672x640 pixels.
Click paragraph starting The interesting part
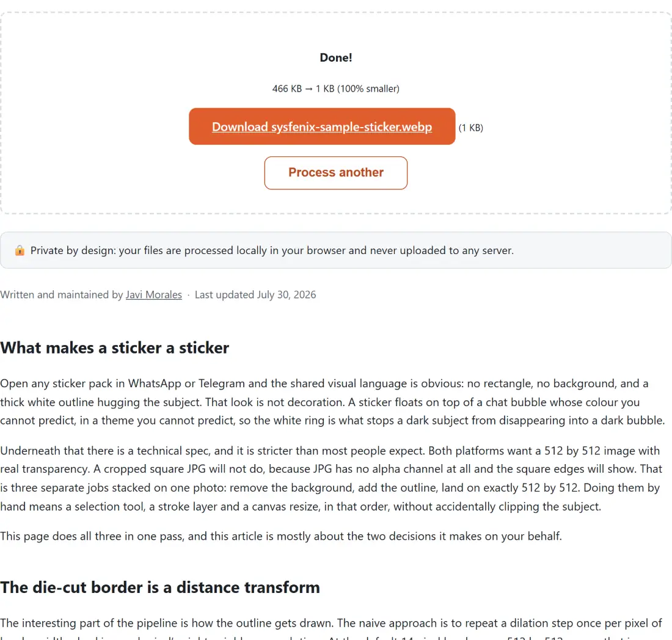pyautogui.click(x=331, y=628)
